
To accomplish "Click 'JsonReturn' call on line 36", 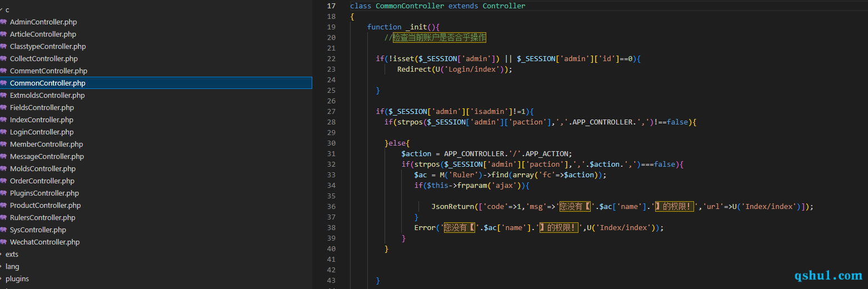I will pos(452,207).
